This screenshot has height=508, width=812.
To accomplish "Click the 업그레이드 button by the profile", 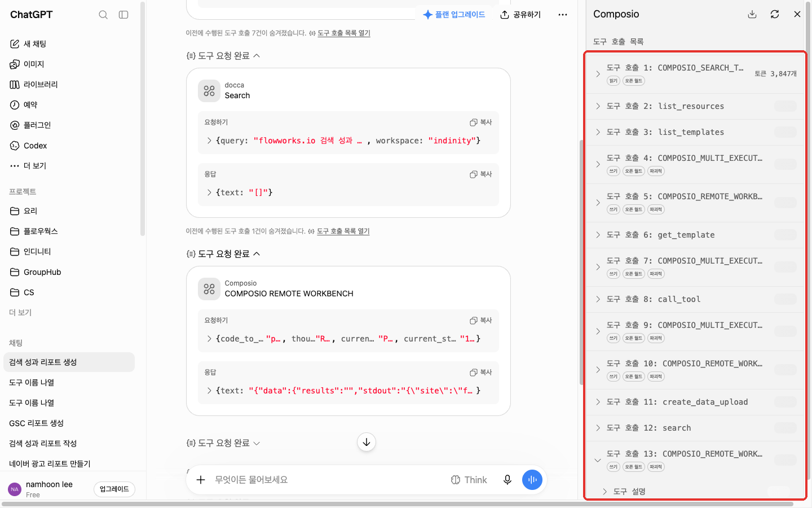I will click(x=114, y=489).
